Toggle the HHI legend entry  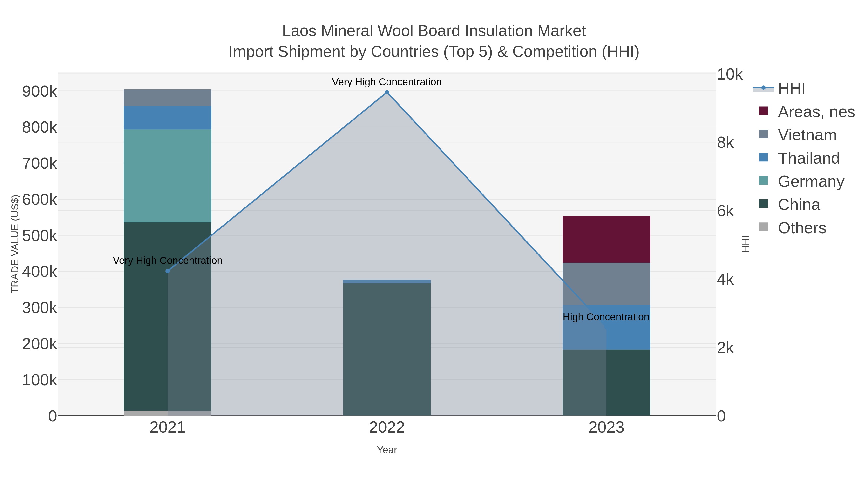click(x=779, y=89)
